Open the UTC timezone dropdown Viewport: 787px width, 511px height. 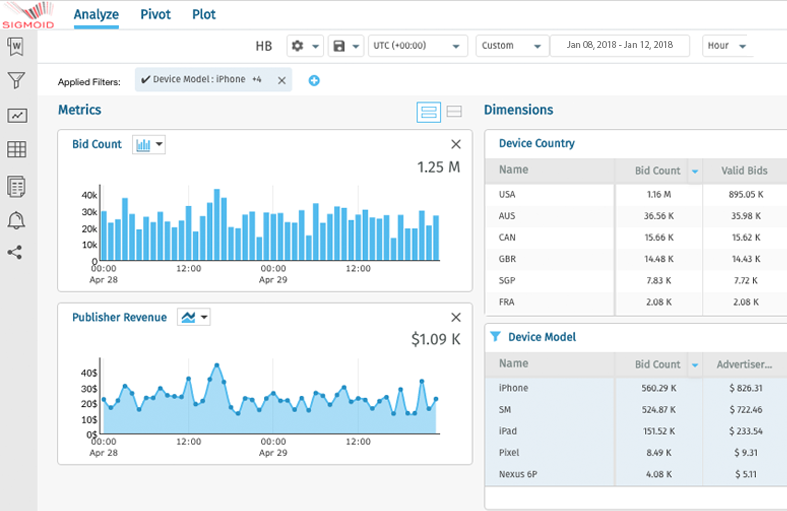(x=418, y=46)
